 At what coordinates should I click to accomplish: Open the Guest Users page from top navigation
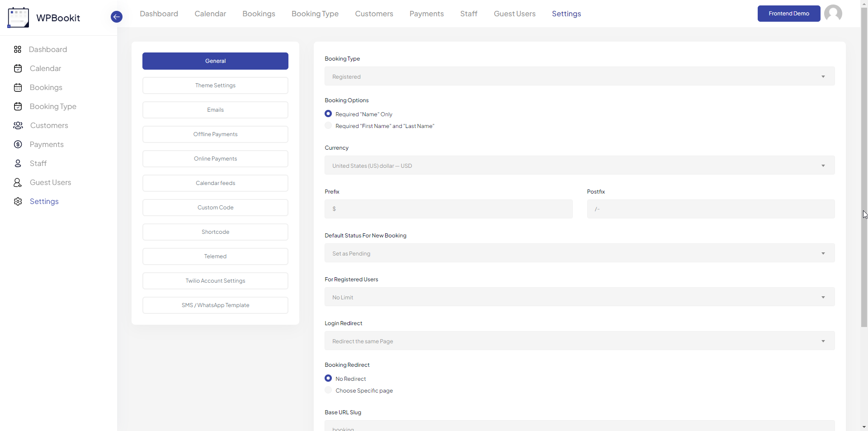coord(514,14)
